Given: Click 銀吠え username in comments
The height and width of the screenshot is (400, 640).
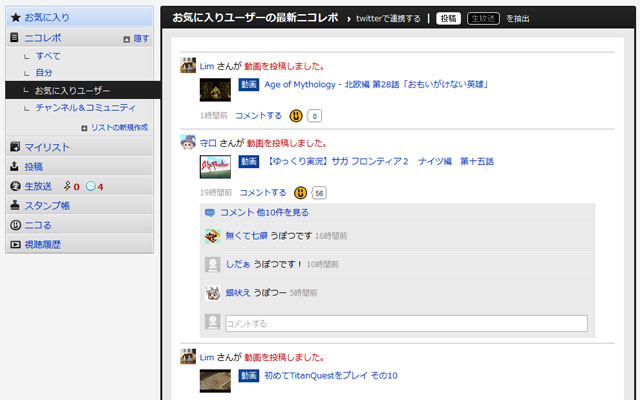Looking at the screenshot, I should [238, 293].
